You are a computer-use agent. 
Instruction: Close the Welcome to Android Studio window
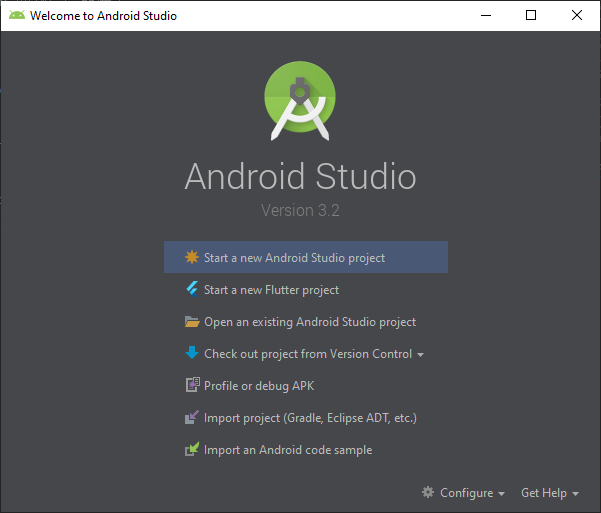click(577, 15)
